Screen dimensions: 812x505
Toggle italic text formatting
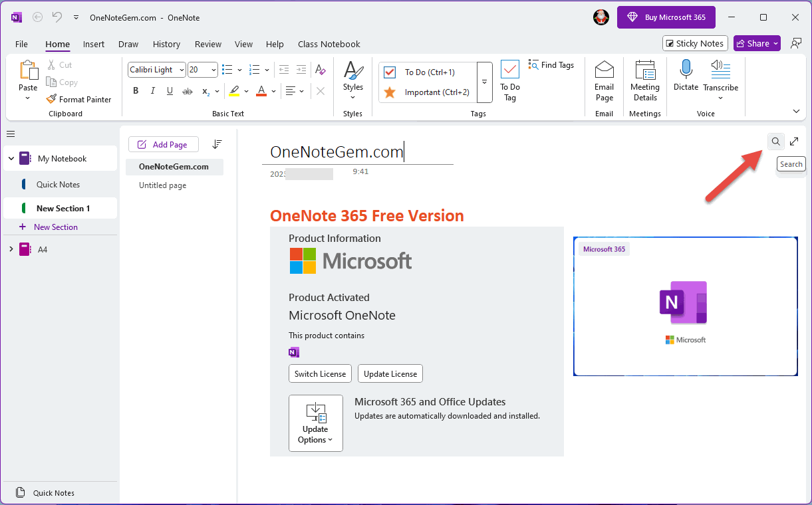coord(153,91)
